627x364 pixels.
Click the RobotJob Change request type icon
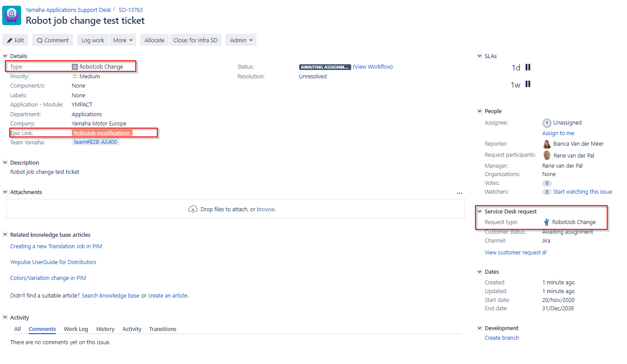[546, 222]
